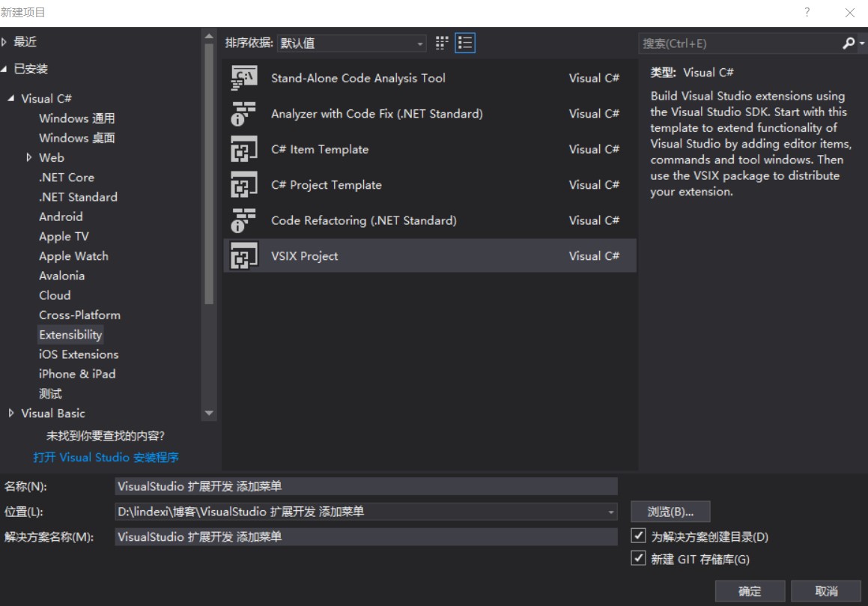Click the C# Project Template icon
Screen dimensions: 868x606
click(x=243, y=184)
